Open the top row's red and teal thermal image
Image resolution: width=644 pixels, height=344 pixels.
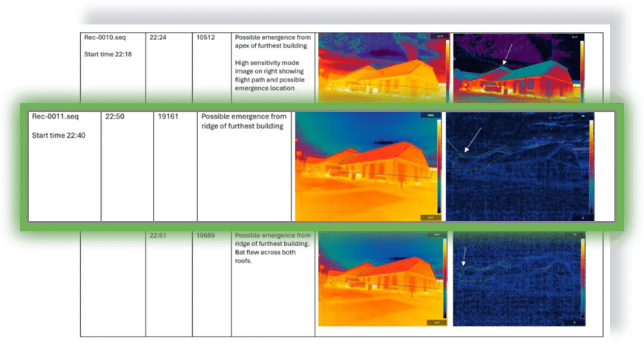click(519, 68)
